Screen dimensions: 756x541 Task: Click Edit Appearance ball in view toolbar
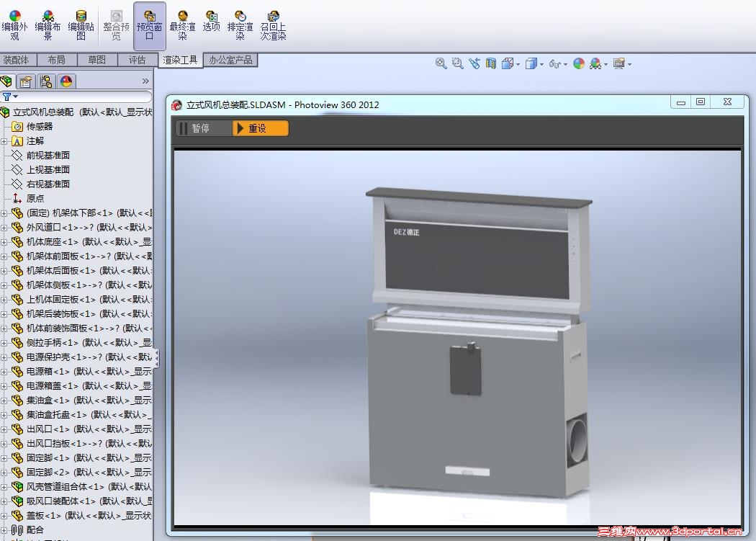(579, 63)
